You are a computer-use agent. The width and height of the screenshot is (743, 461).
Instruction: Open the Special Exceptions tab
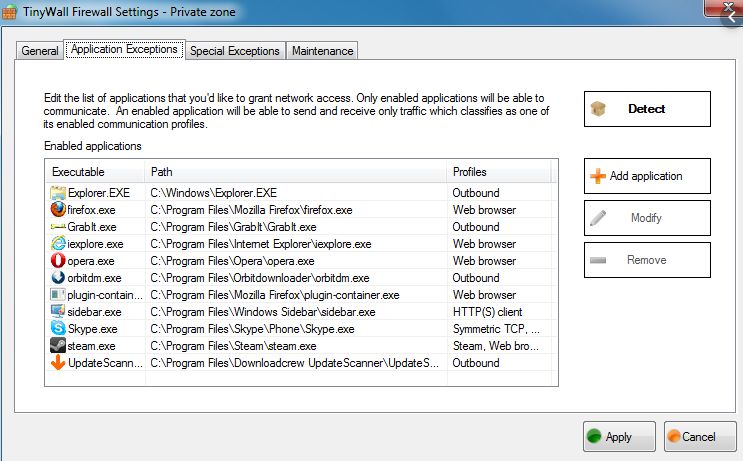point(235,51)
